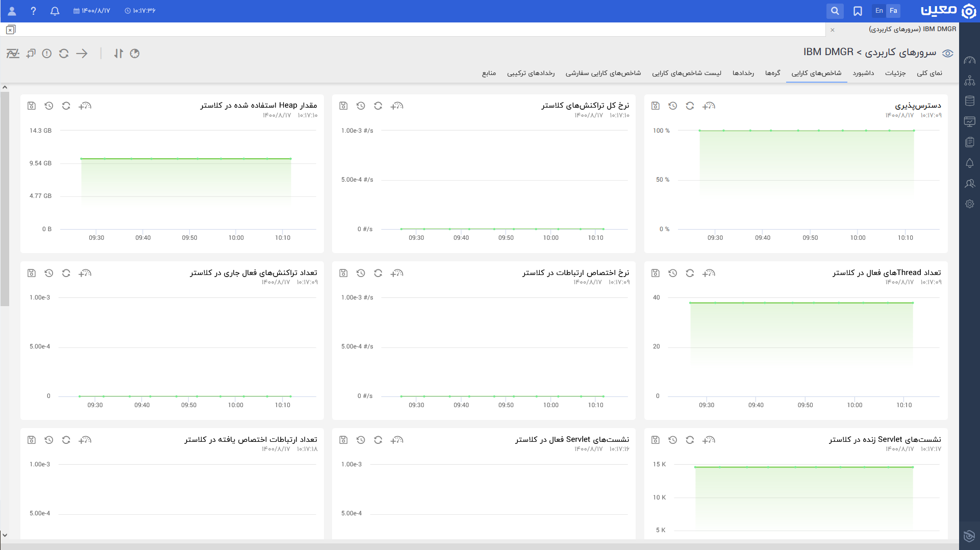Toggle the eye watch icon near title

[x=948, y=54]
